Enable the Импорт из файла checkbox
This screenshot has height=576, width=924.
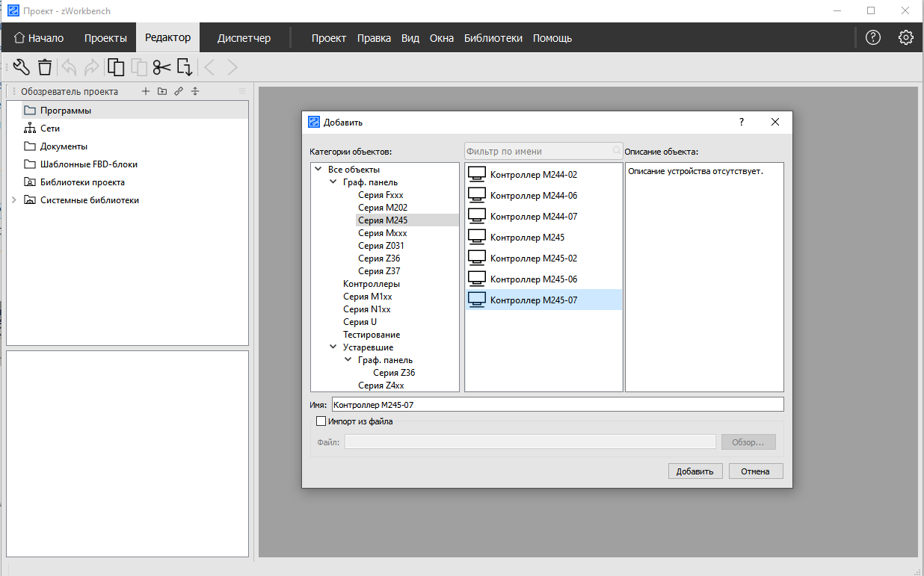click(x=321, y=421)
